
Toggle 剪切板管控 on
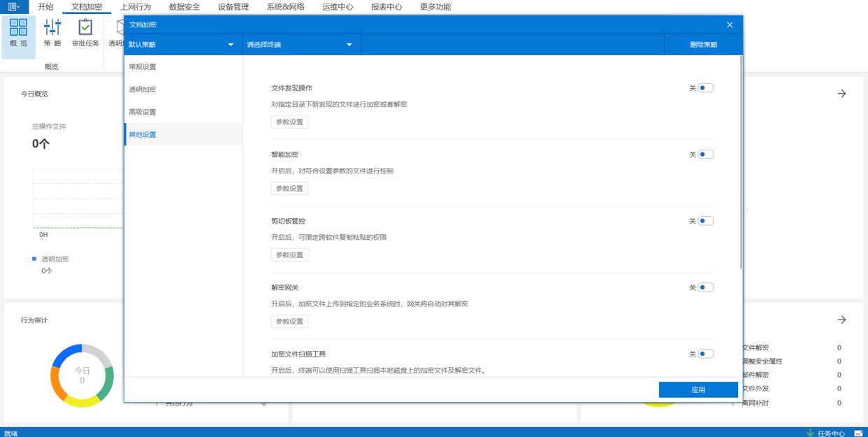705,221
